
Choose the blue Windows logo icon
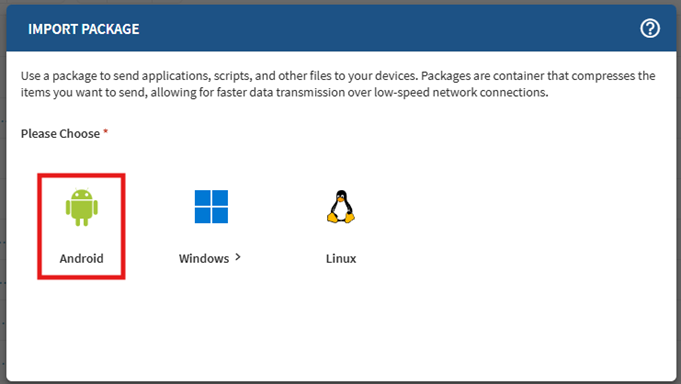[211, 206]
